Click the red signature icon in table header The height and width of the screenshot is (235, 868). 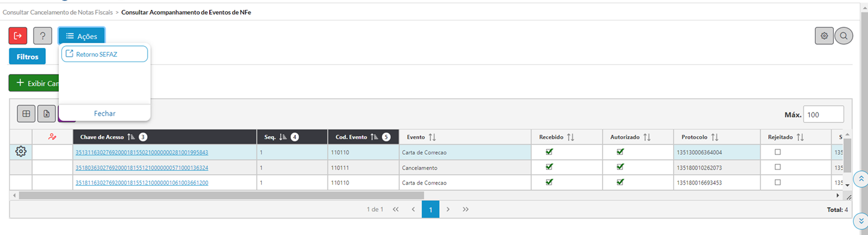[x=52, y=137]
